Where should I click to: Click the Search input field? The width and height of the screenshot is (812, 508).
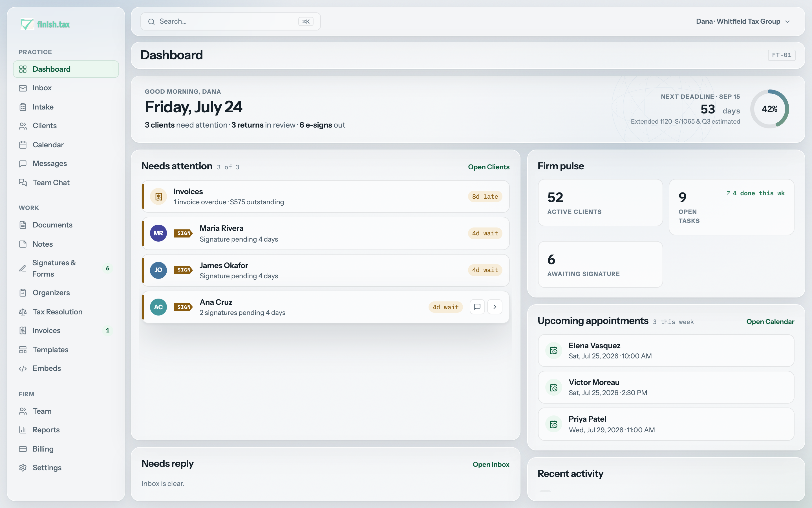point(231,21)
